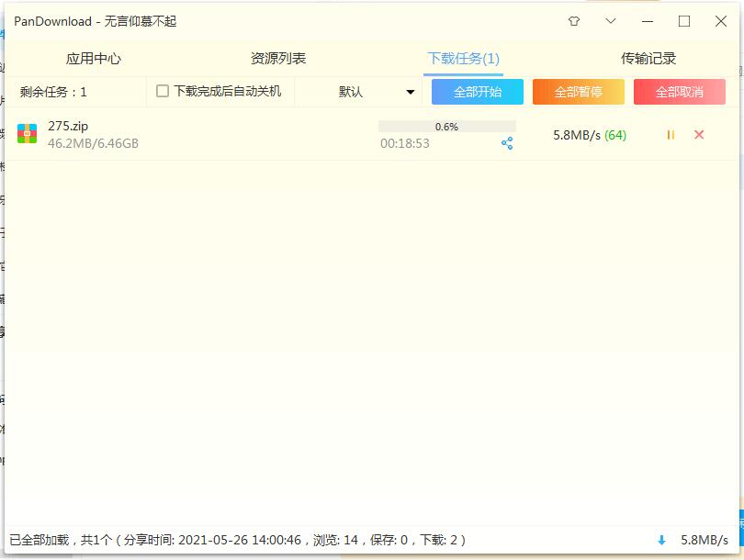Image resolution: width=744 pixels, height=560 pixels.
Task: Pause the 275.zip download
Action: (x=671, y=135)
